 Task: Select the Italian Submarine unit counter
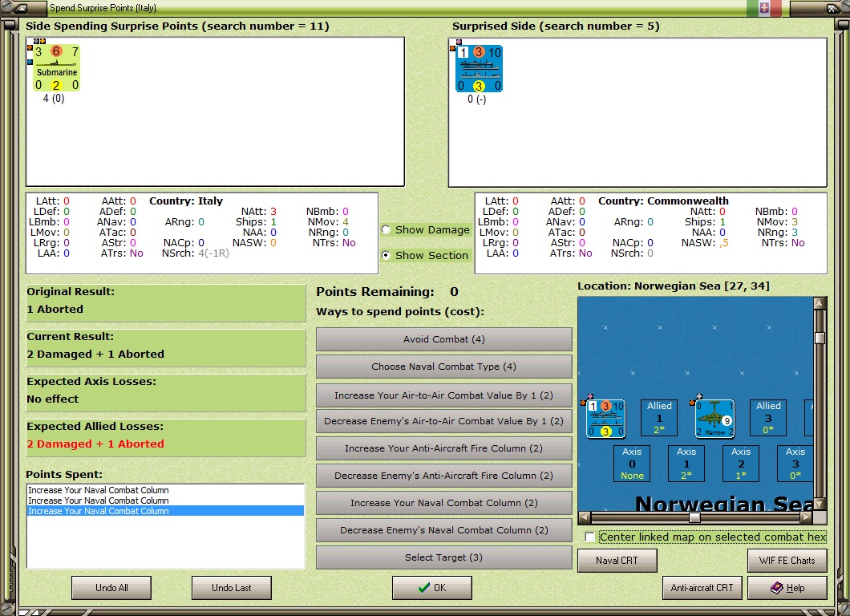(x=56, y=68)
